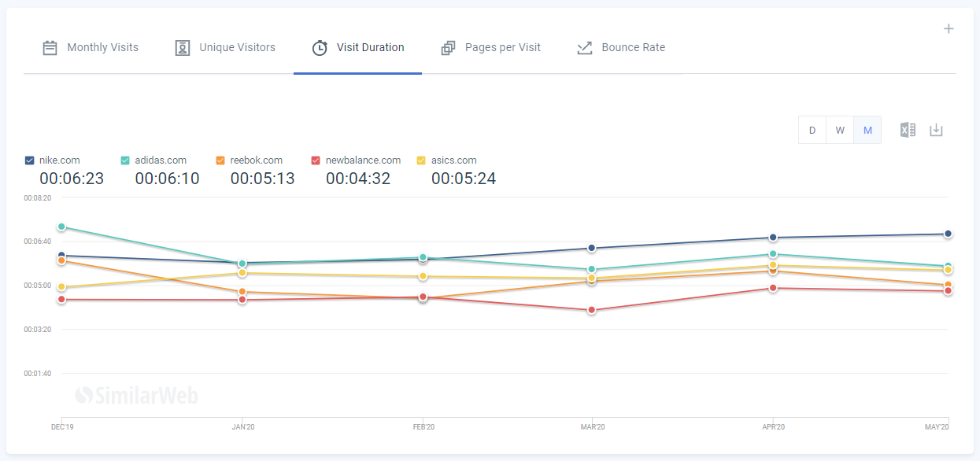Switch granularity to daily with D
The height and width of the screenshot is (461, 980).
(x=812, y=130)
